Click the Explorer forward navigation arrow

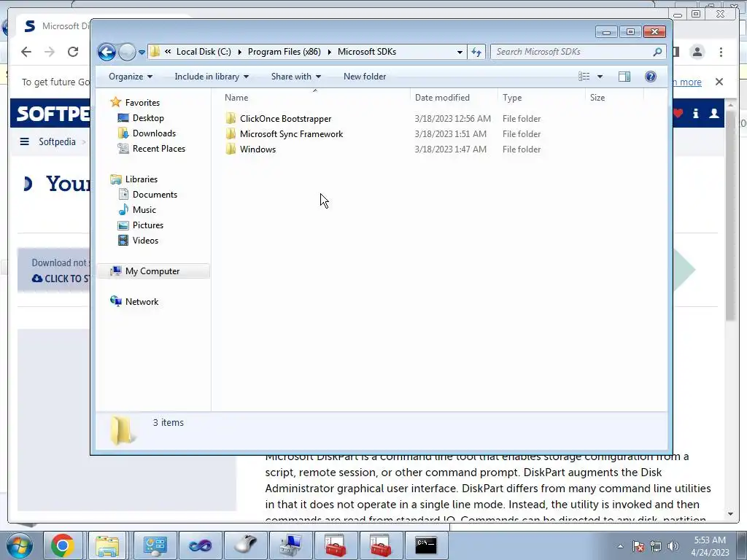127,52
